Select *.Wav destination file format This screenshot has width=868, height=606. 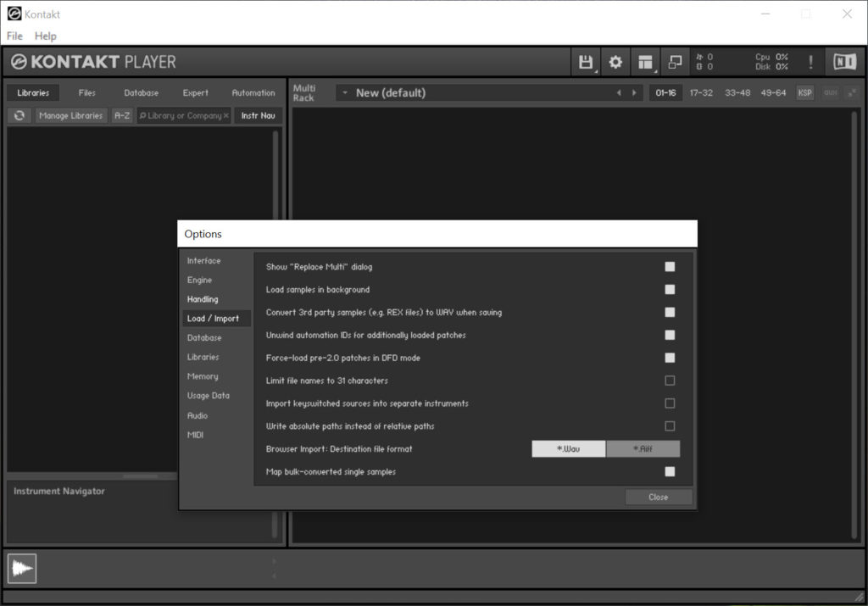(x=569, y=449)
